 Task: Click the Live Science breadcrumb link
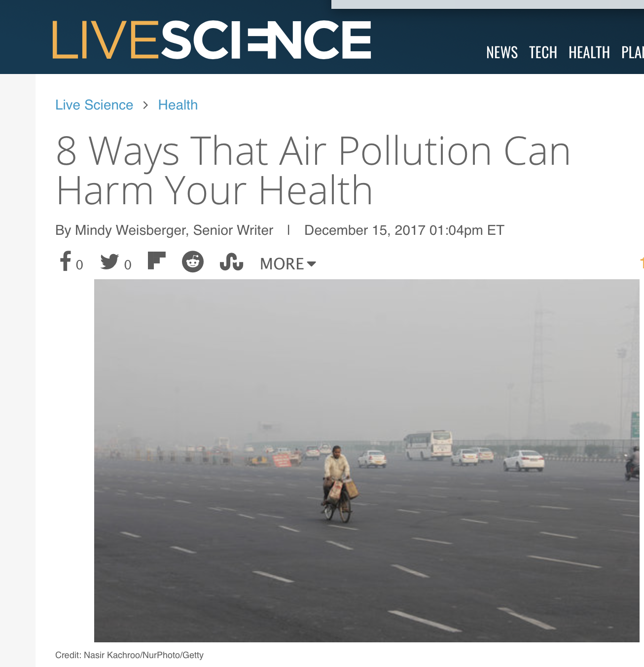(x=94, y=105)
